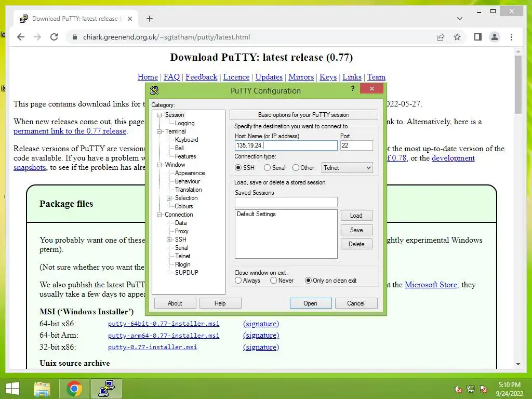The width and height of the screenshot is (532, 399).
Task: Click the Help button in PuTTY dialog
Action: (x=220, y=303)
